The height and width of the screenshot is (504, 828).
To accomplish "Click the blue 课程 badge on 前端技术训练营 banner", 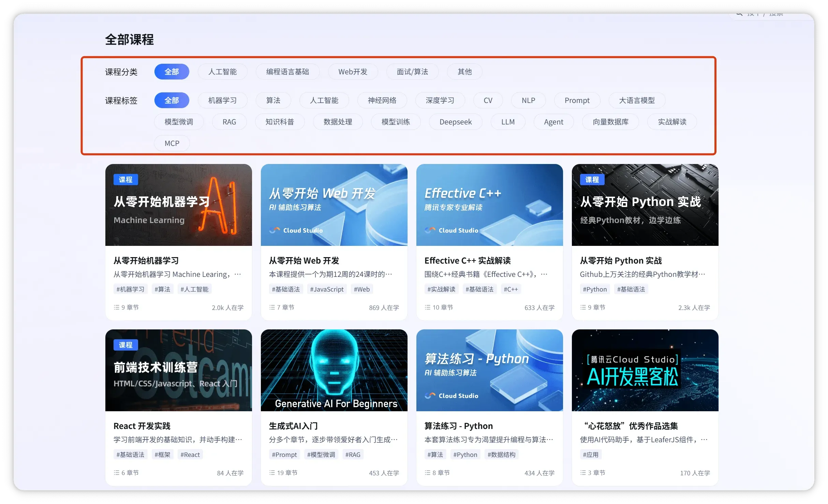I will [125, 345].
